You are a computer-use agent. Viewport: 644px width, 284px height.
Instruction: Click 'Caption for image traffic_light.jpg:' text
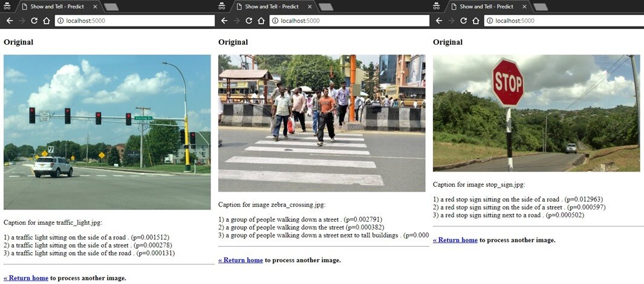(53, 223)
